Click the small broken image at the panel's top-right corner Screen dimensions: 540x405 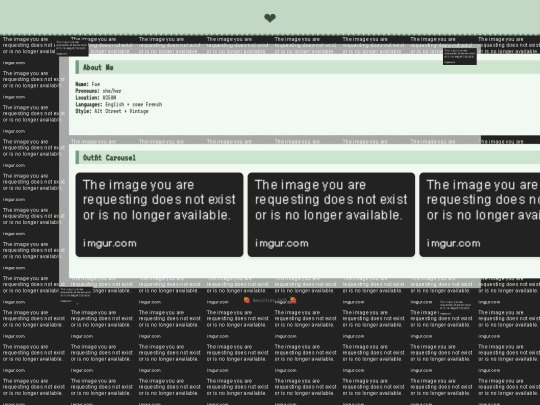pyautogui.click(x=460, y=56)
